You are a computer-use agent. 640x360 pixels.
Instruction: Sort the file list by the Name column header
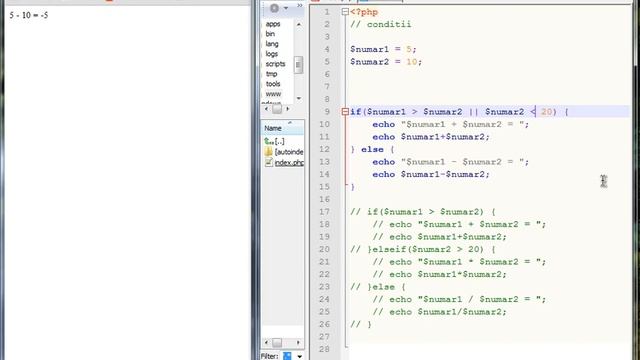coord(282,128)
